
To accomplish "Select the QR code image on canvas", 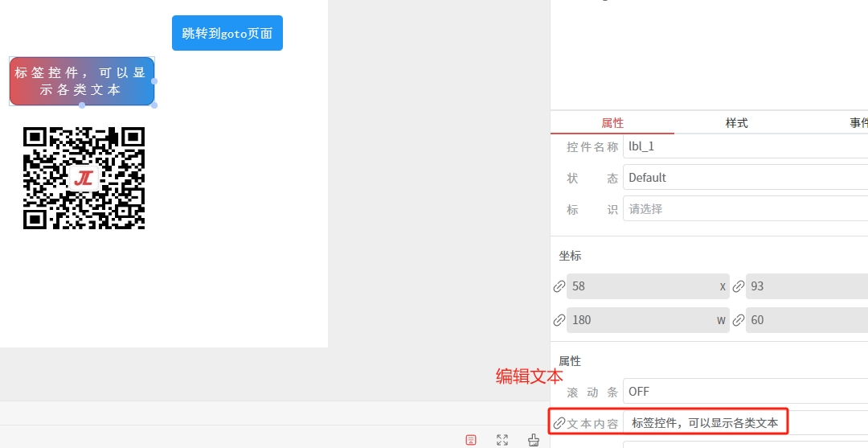I will coord(84,178).
